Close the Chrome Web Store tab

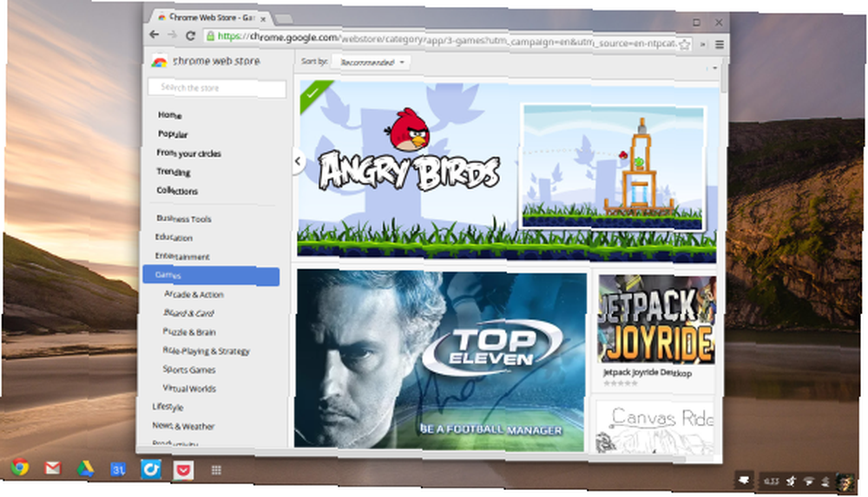[263, 19]
